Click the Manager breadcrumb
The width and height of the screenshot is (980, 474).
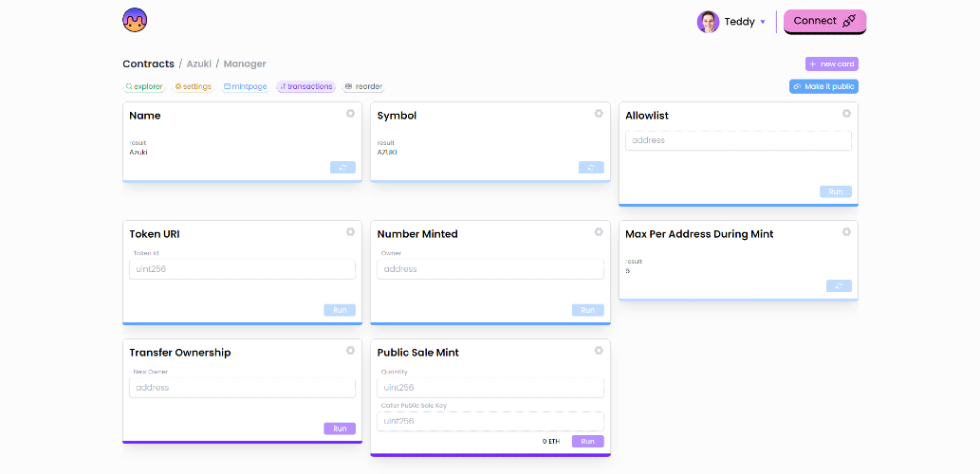click(x=245, y=64)
